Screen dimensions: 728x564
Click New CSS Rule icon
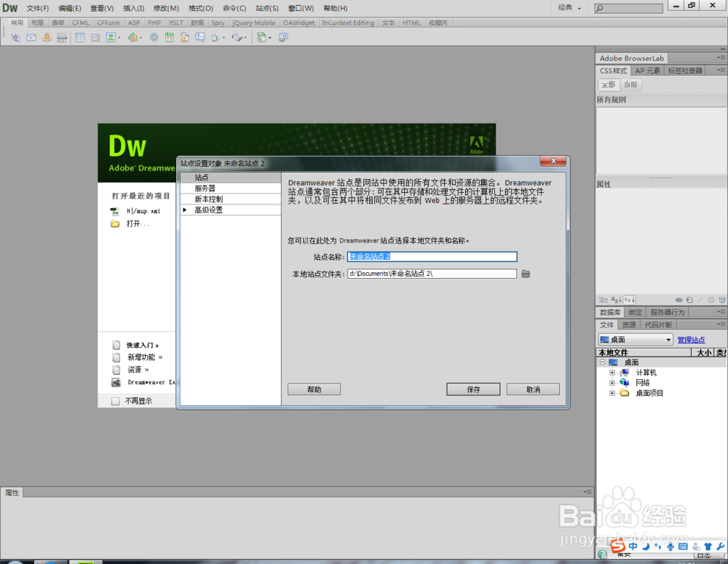(689, 300)
